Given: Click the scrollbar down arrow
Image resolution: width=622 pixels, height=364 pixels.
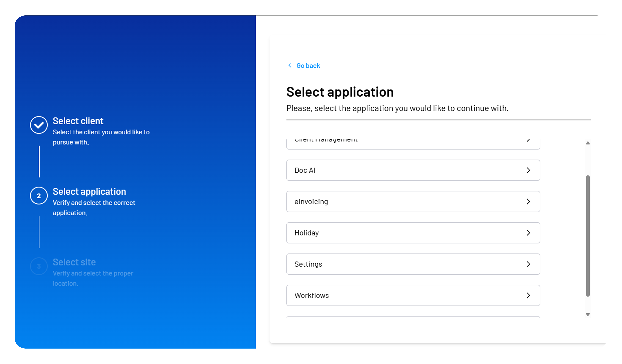Looking at the screenshot, I should coord(588,314).
